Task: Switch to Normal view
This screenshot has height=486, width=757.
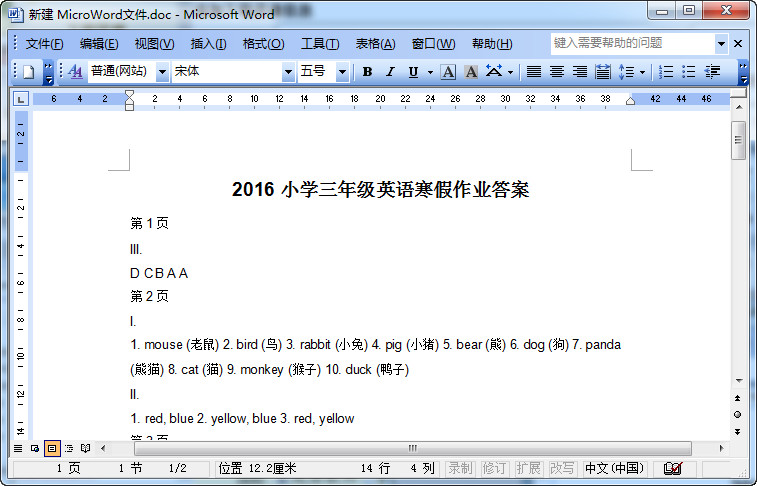Action: (18, 448)
